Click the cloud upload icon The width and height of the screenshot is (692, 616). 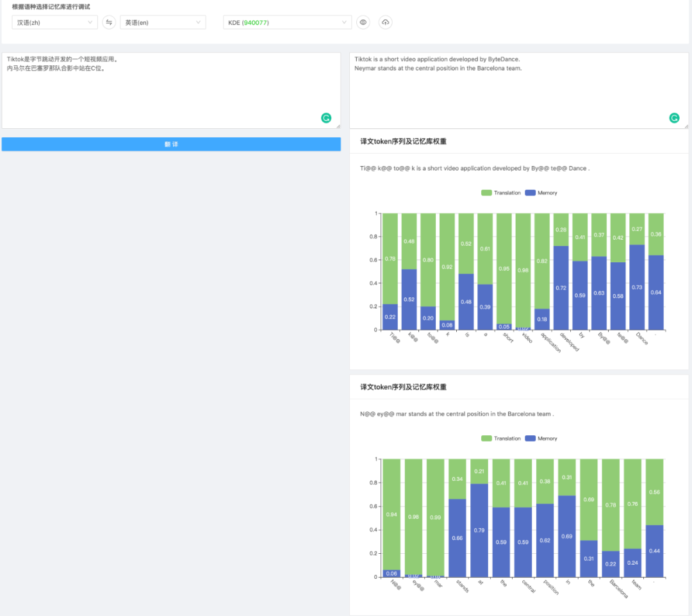point(385,22)
